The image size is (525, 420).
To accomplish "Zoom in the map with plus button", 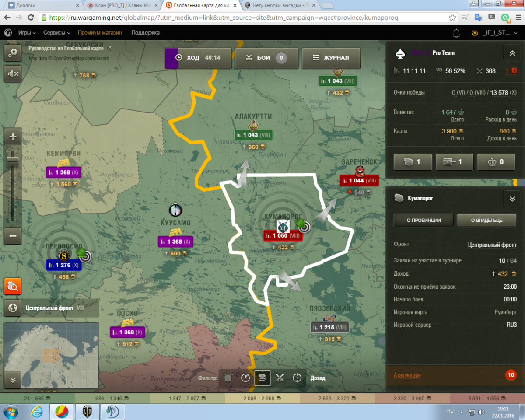I will pos(13,137).
